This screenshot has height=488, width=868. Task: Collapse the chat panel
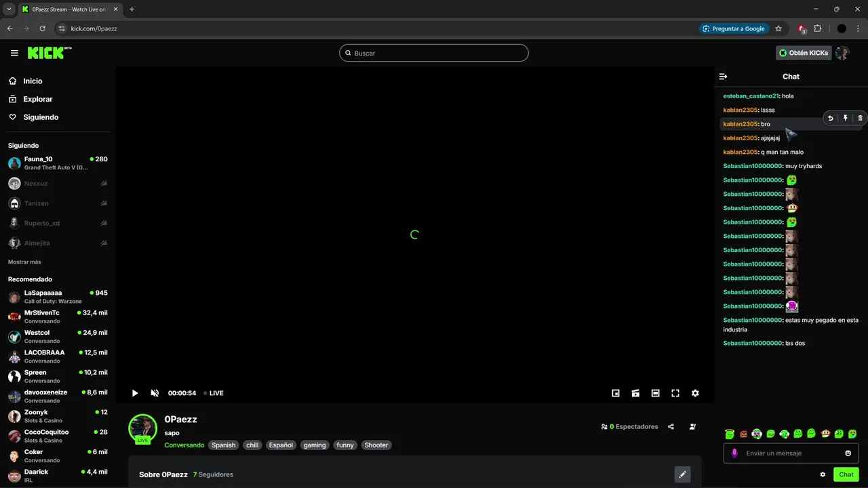pos(723,77)
